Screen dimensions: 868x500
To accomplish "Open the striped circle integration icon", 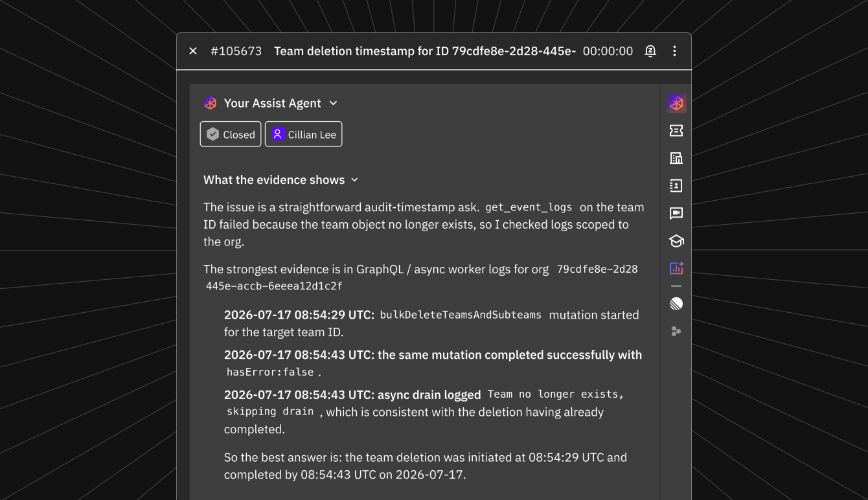I will 676,304.
